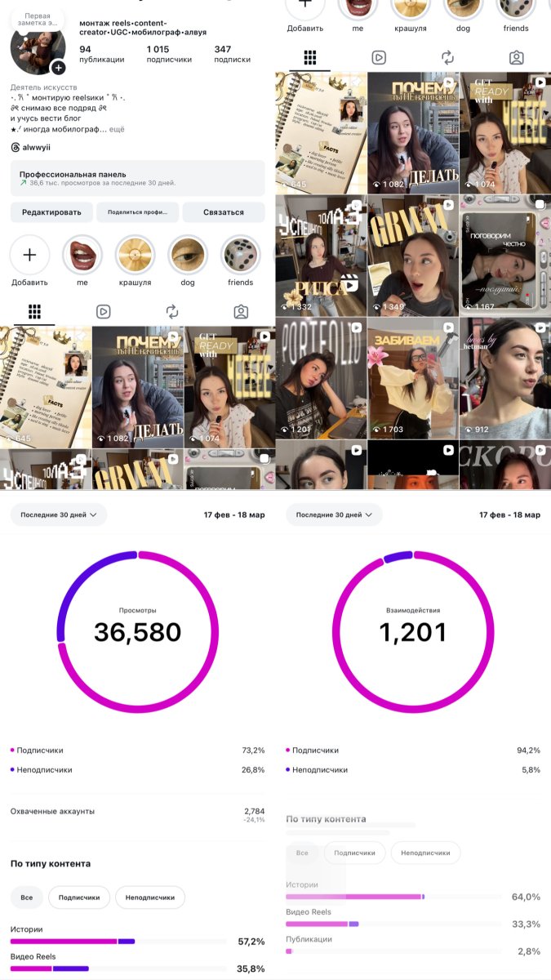This screenshot has height=980, width=551.
Task: Tap the plus badge on the profile avatar
Action: coord(58,68)
